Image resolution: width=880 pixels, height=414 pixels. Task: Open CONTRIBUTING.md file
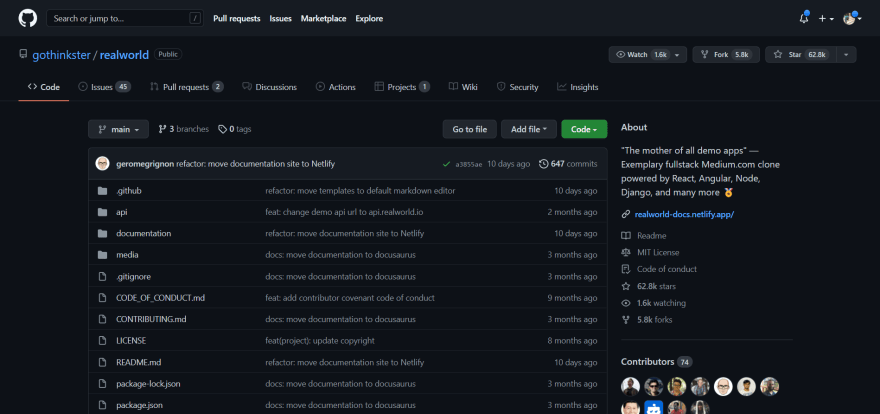[151, 319]
